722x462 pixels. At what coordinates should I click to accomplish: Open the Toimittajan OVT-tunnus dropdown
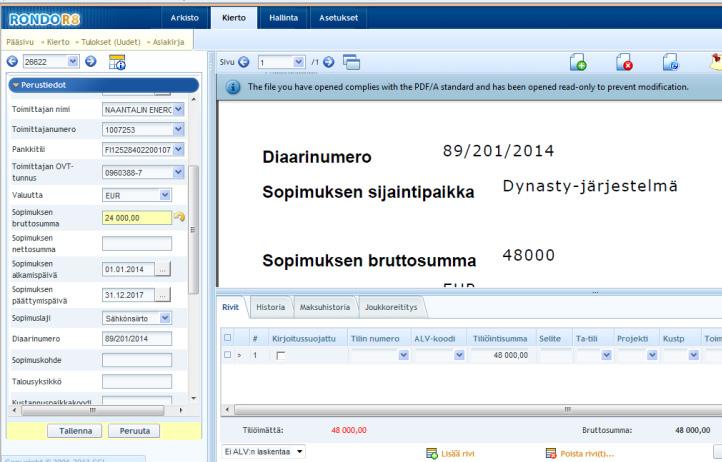(x=179, y=172)
